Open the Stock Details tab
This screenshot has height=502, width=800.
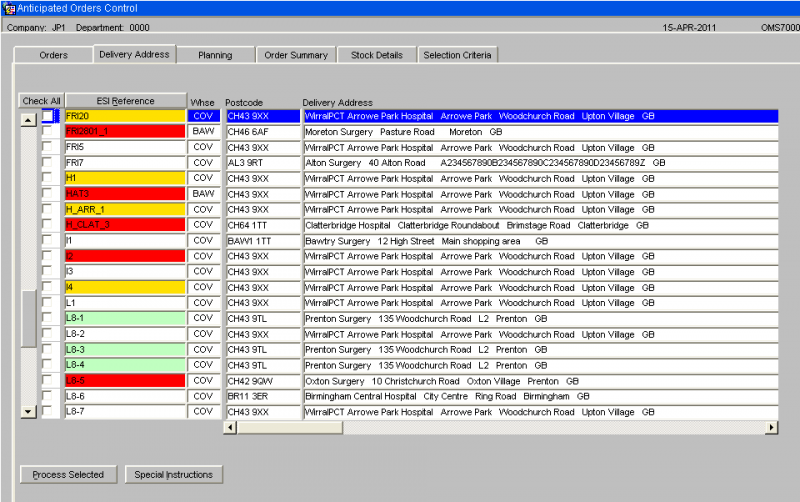[377, 55]
